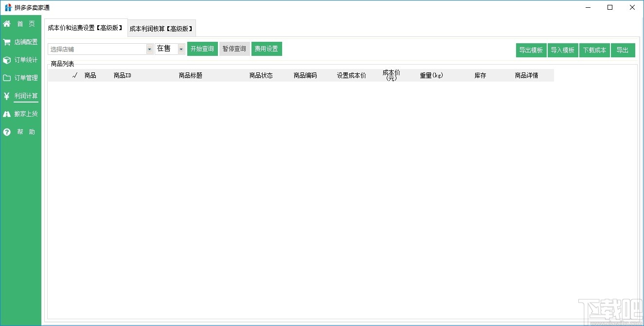Click the 下载成本 button
The width and height of the screenshot is (644, 326).
(x=594, y=50)
